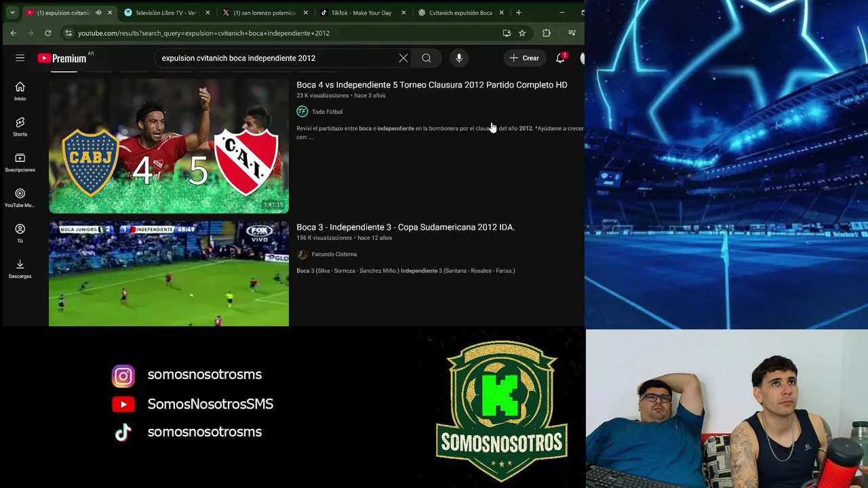Switch to the Televisión Libre TV tab

tap(165, 12)
